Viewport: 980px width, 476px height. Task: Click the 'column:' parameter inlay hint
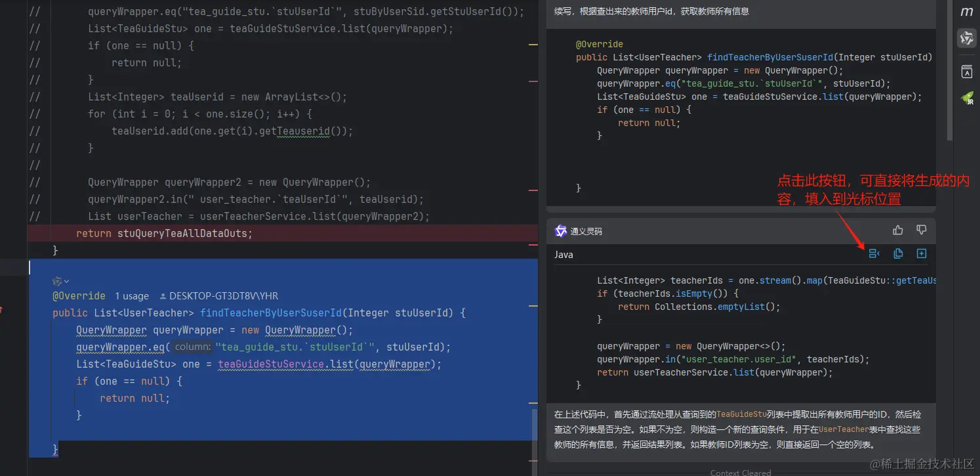193,347
